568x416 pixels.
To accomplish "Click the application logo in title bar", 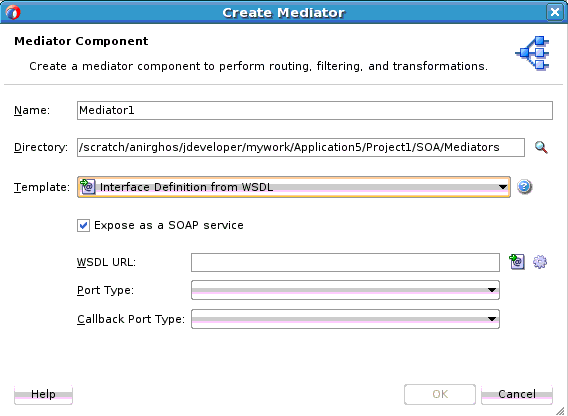I will tap(13, 12).
